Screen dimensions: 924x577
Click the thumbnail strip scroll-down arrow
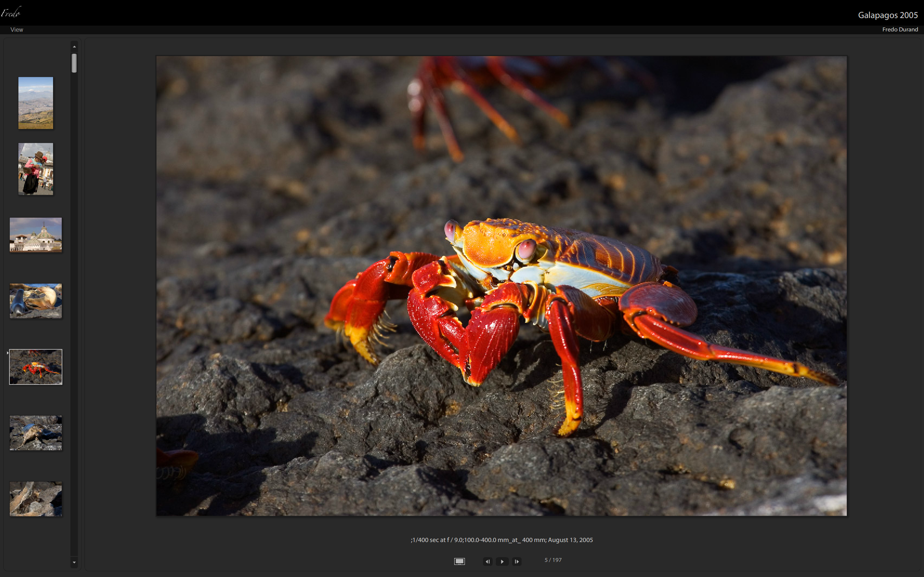tap(74, 562)
